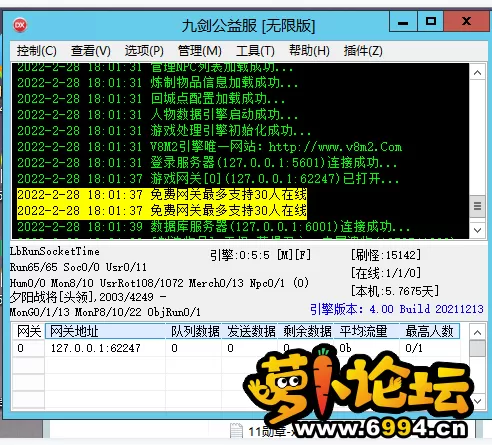Click the 平均流量 column header

[x=367, y=331]
